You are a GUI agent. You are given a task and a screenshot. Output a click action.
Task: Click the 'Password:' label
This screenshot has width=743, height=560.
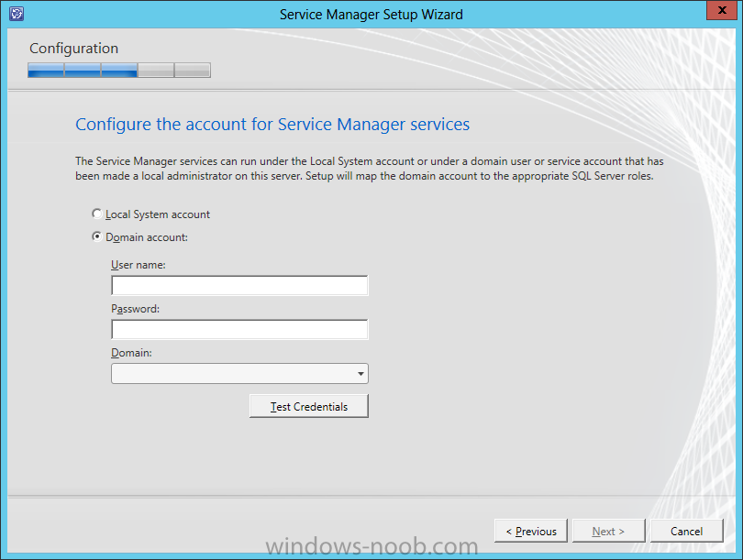[x=135, y=309]
